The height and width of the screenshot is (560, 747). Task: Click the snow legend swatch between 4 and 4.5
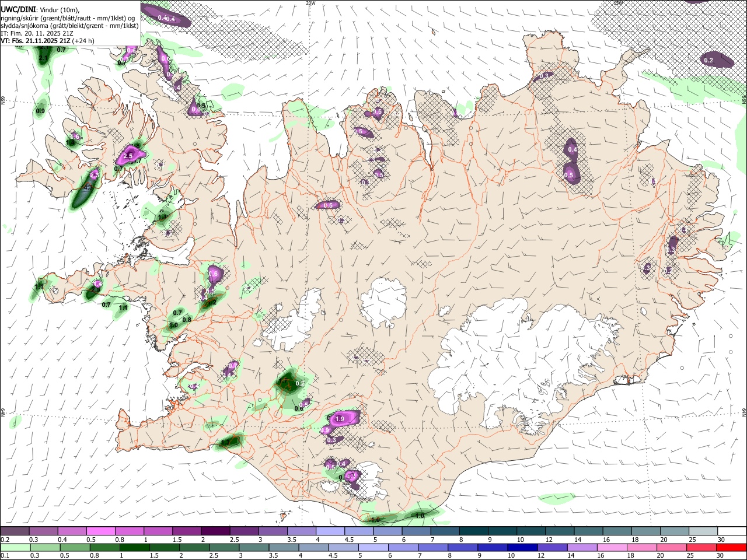[x=330, y=531]
